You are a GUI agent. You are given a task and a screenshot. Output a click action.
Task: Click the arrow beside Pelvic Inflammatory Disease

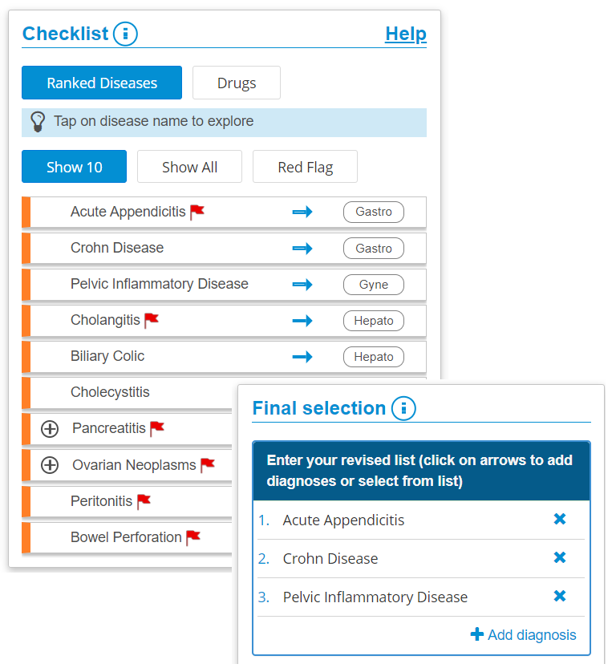[302, 285]
